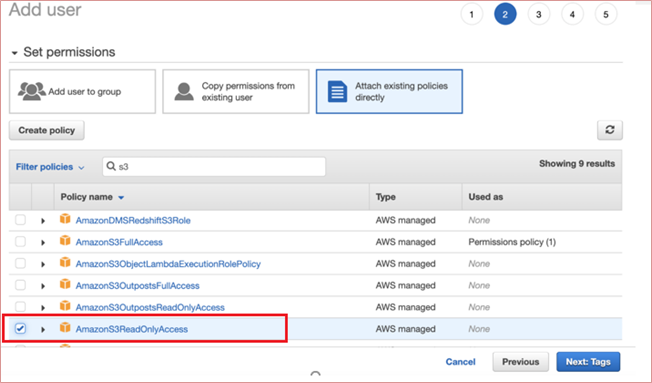Check the AmazonS3OutpostsReadOnlyAccess checkbox
The image size is (652, 383).
(20, 306)
